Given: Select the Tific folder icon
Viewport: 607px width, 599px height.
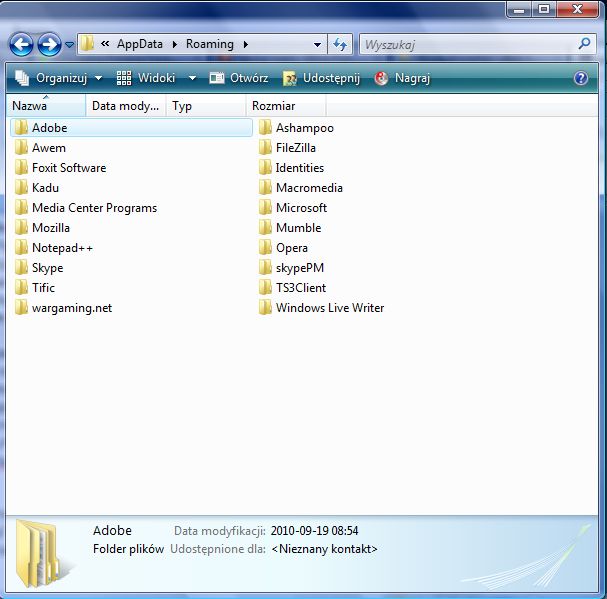Looking at the screenshot, I should (x=21, y=288).
